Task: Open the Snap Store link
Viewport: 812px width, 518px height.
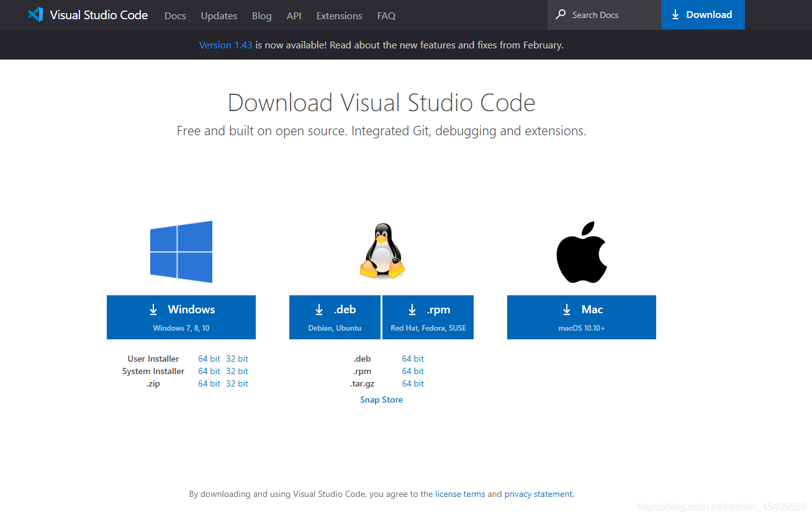Action: (x=381, y=400)
